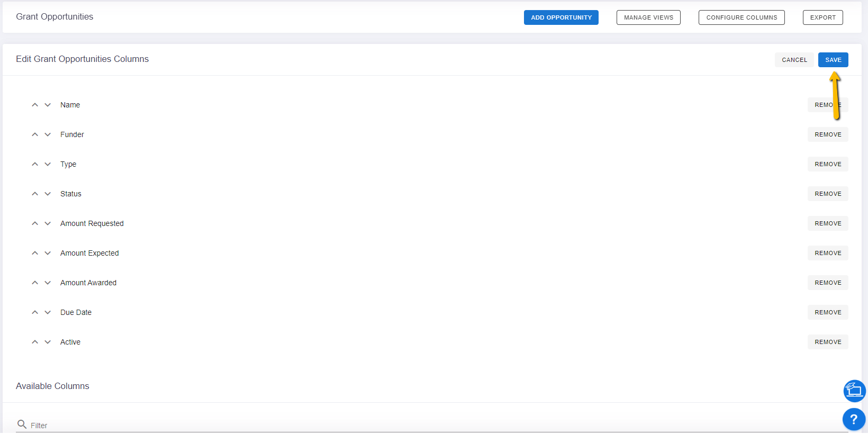This screenshot has width=868, height=434.
Task: Click the 'Edit Grant Opportunities Columns' heading
Action: point(82,59)
